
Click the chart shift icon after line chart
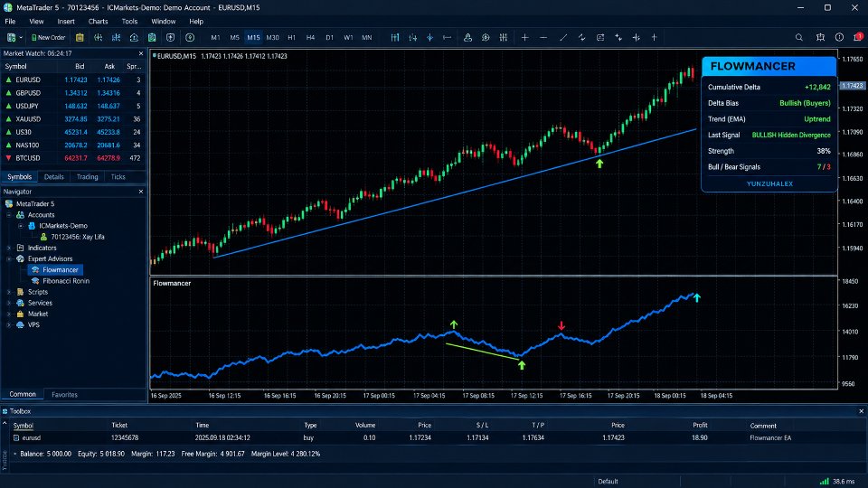(448, 38)
